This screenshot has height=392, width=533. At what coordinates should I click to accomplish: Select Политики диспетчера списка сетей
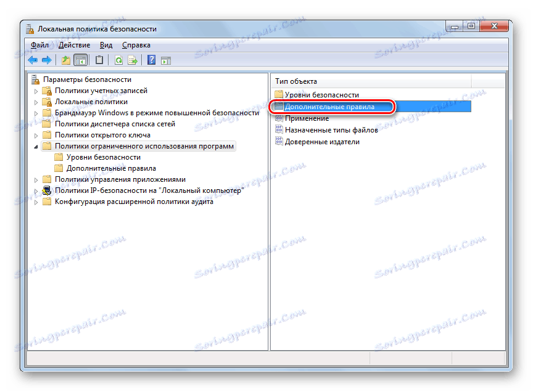point(115,124)
